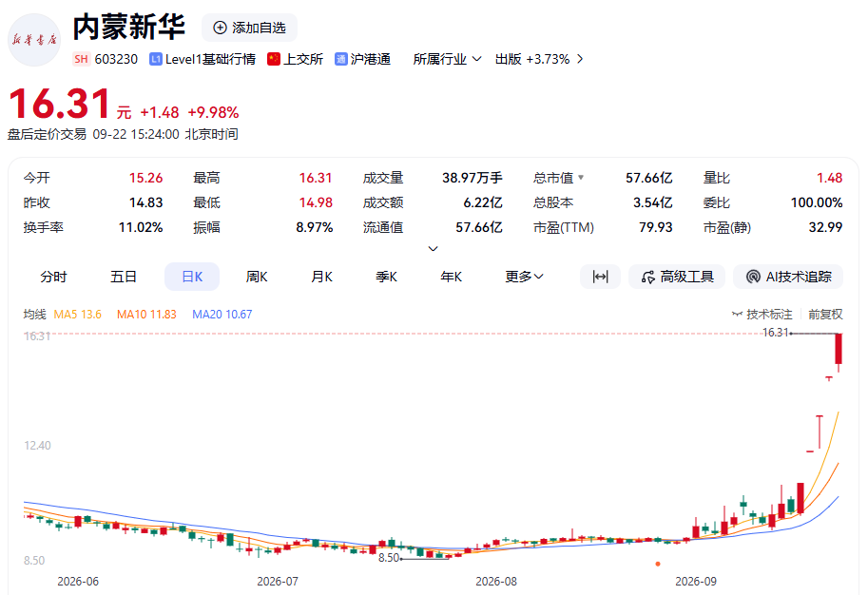Image resolution: width=868 pixels, height=595 pixels.
Task: Click the L1 Level1基础行情 badge icon
Action: 156,59
